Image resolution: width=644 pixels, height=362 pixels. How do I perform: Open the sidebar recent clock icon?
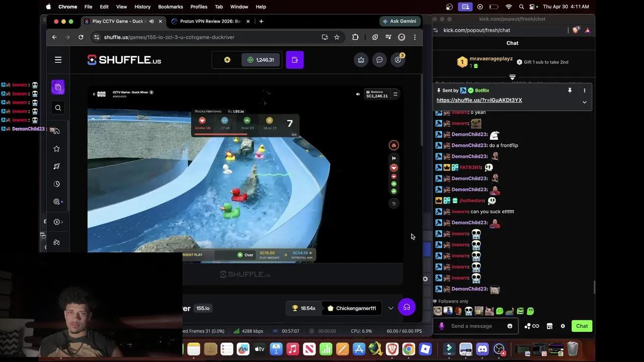click(x=56, y=184)
